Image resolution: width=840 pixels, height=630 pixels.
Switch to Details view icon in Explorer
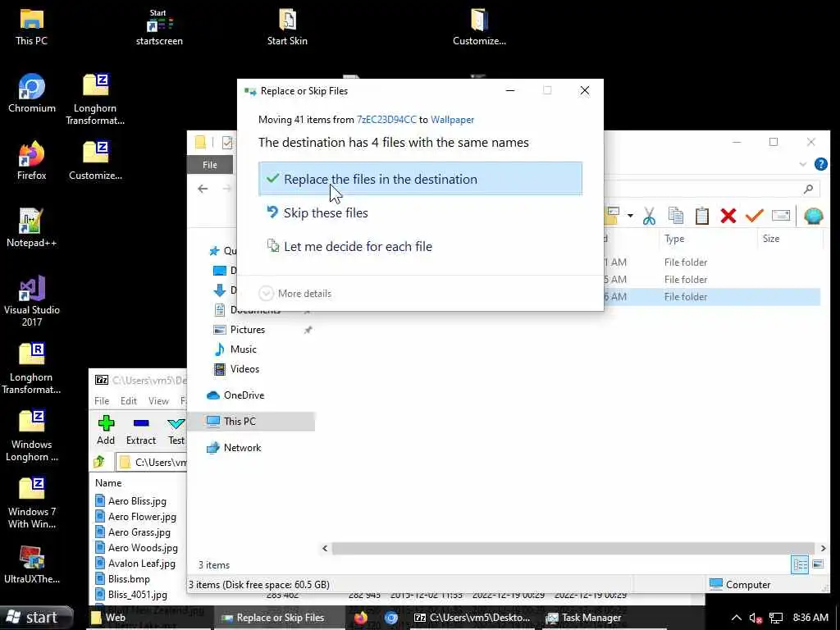pos(800,564)
